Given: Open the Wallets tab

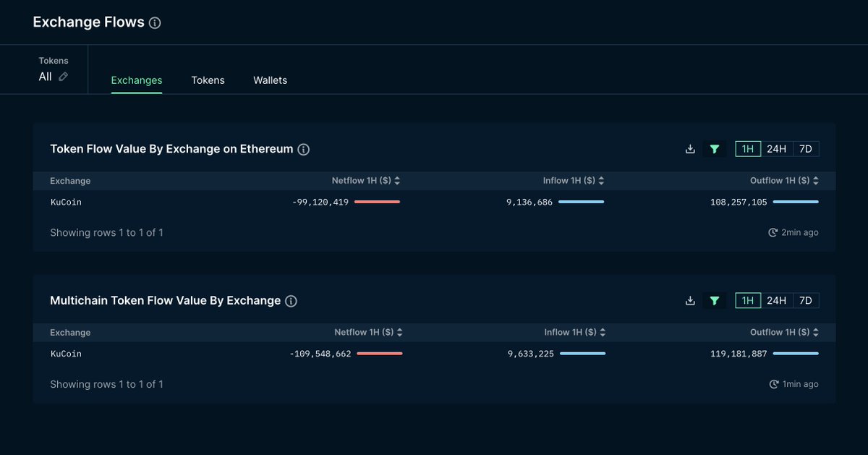Looking at the screenshot, I should [x=270, y=80].
